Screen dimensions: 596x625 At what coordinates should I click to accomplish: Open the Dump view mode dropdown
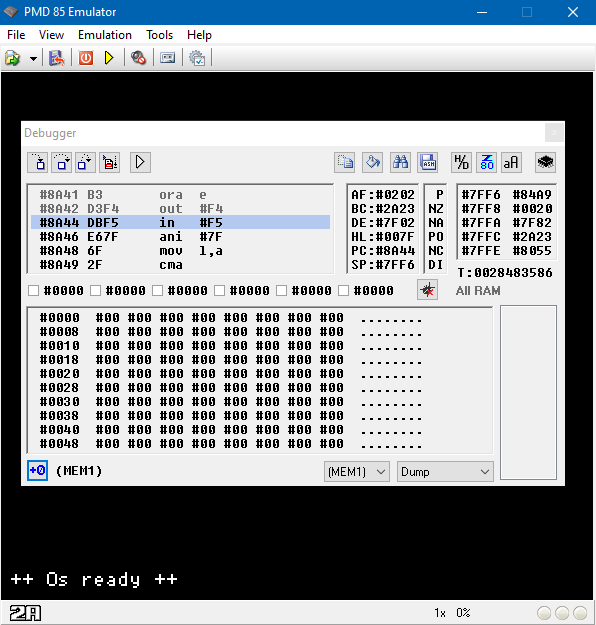[445, 472]
